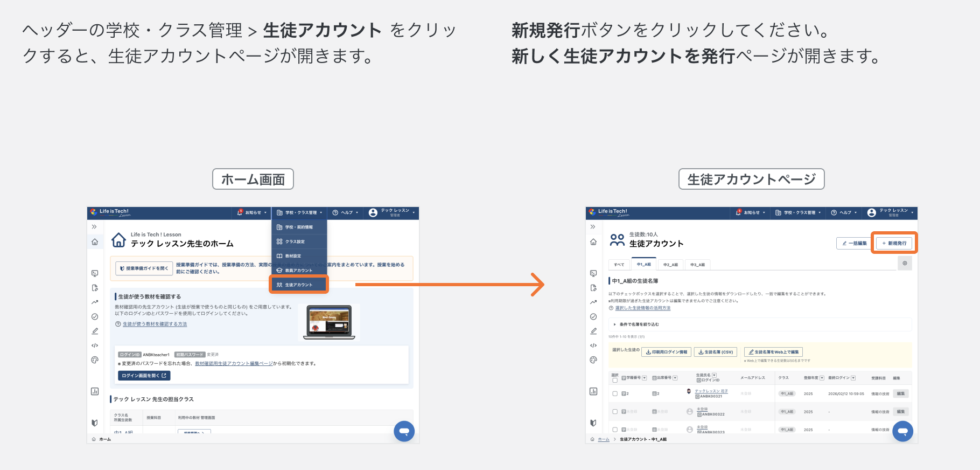The image size is (980, 470).
Task: Open 選択した生徒情報の活用方法 link
Action: click(x=643, y=308)
